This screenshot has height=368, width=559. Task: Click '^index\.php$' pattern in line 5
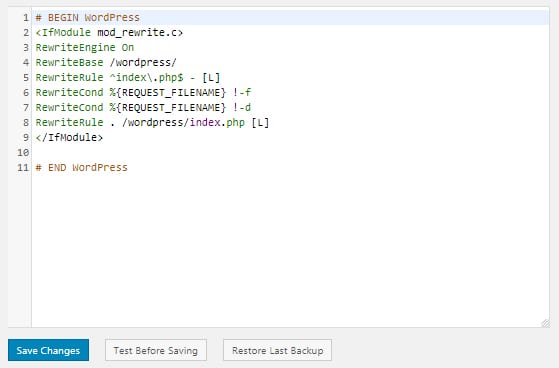147,77
